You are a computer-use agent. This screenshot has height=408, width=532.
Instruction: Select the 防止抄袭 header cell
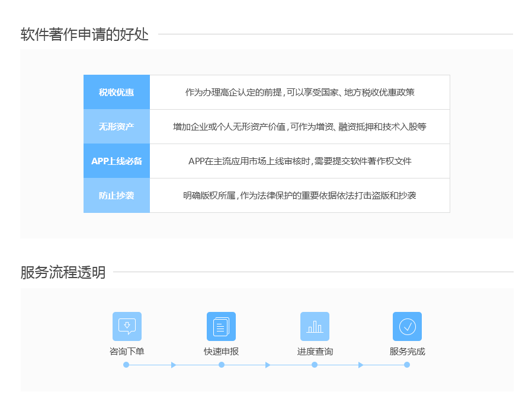117,195
